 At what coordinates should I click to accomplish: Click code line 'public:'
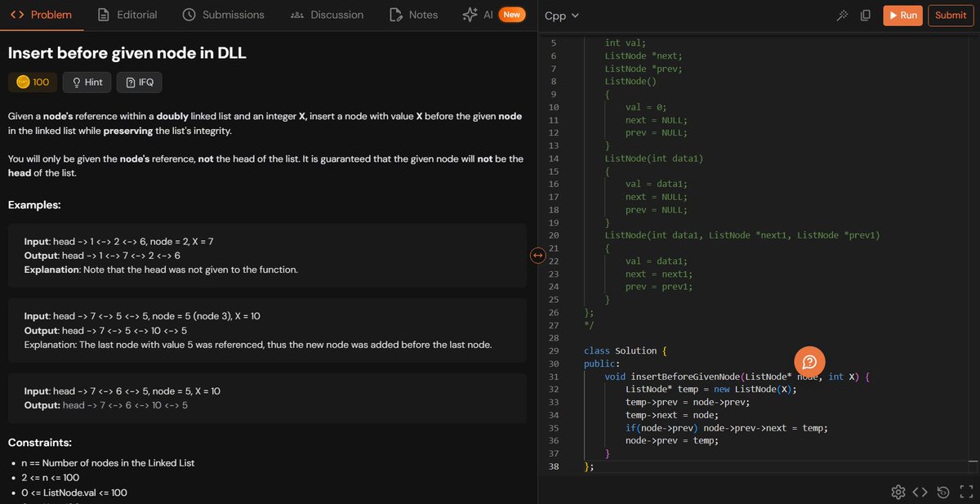point(602,364)
